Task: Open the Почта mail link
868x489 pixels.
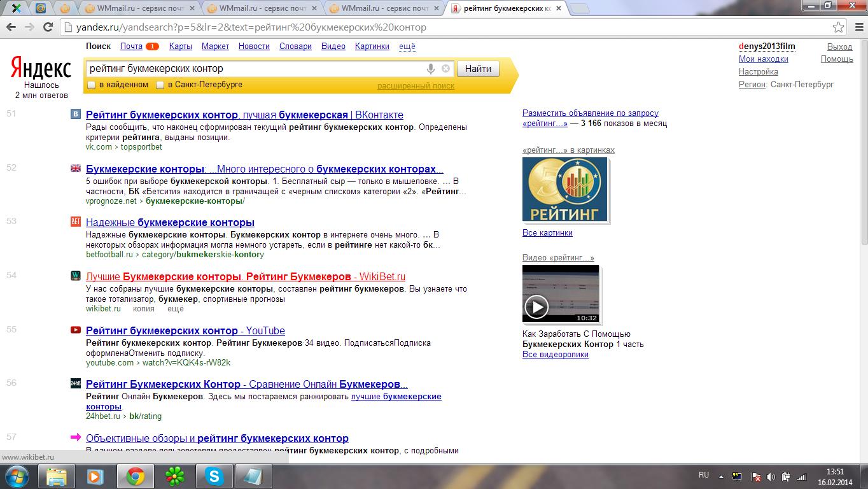Action: click(131, 46)
